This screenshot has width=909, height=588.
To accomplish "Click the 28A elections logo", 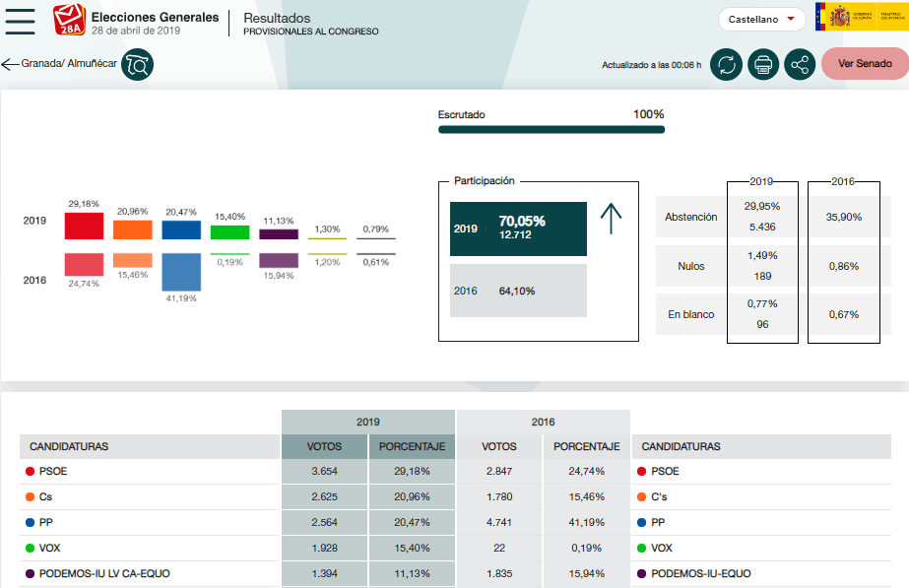I will (x=68, y=20).
